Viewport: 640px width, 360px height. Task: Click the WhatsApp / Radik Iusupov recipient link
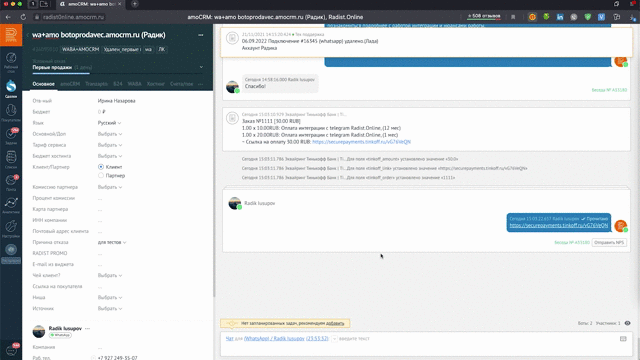274,338
